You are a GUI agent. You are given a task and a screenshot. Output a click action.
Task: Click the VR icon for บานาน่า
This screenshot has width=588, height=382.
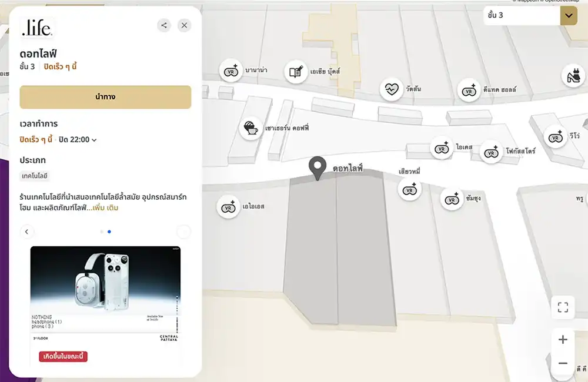[x=231, y=71]
